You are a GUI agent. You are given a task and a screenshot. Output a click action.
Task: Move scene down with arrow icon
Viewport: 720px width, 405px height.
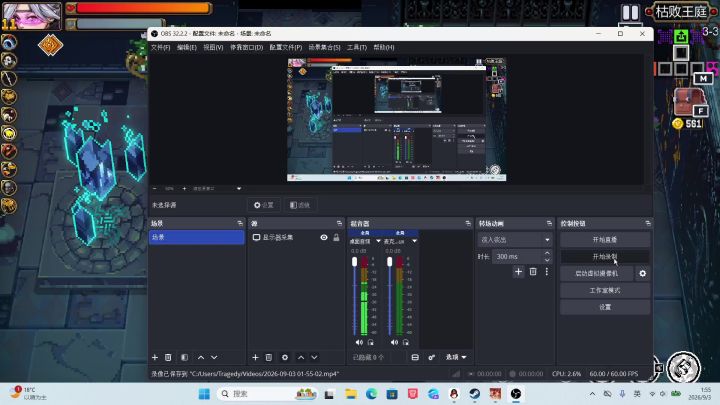[x=214, y=357]
